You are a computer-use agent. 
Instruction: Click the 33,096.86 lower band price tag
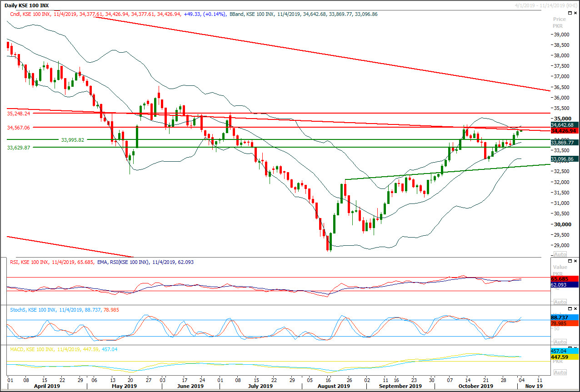point(565,159)
